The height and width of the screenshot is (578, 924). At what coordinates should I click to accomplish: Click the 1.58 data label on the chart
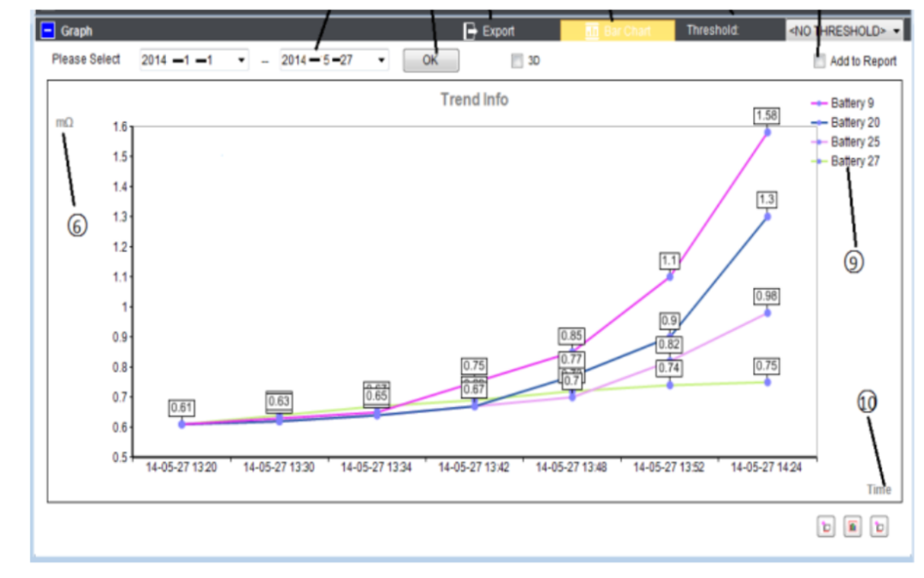coord(767,115)
